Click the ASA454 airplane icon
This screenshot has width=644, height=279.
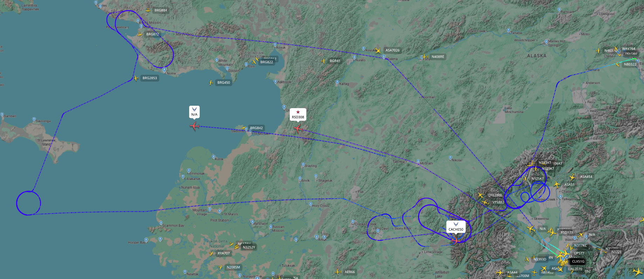tap(573, 177)
